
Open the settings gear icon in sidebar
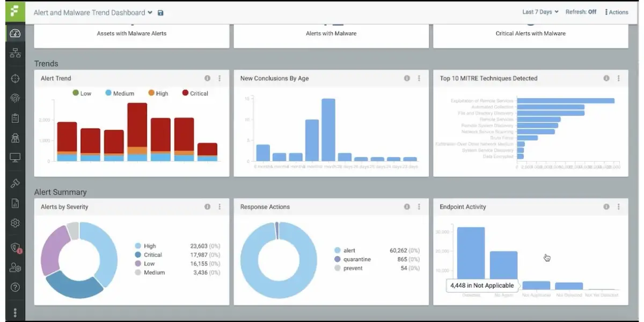click(15, 223)
